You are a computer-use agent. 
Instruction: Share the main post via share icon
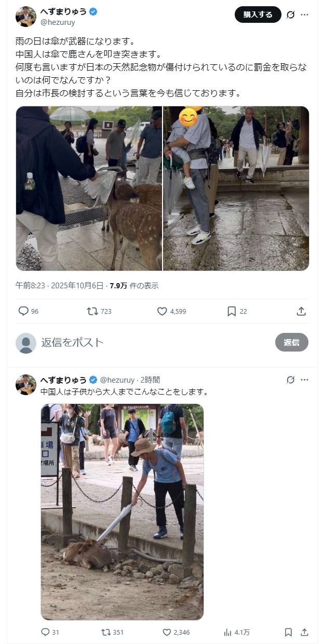tap(301, 311)
